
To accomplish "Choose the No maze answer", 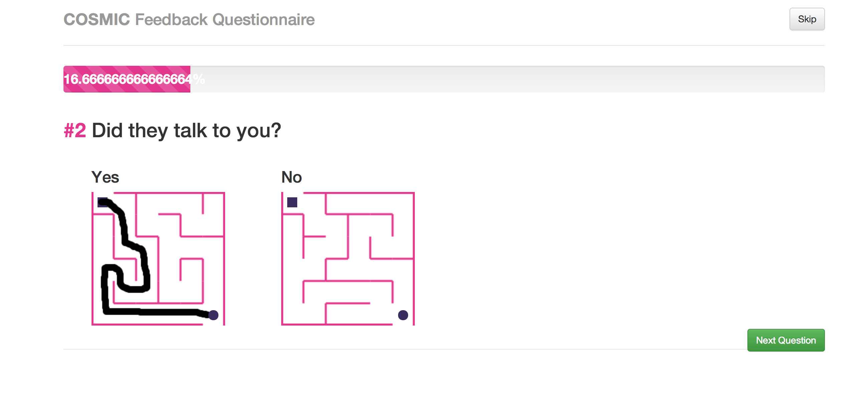I will click(x=348, y=258).
